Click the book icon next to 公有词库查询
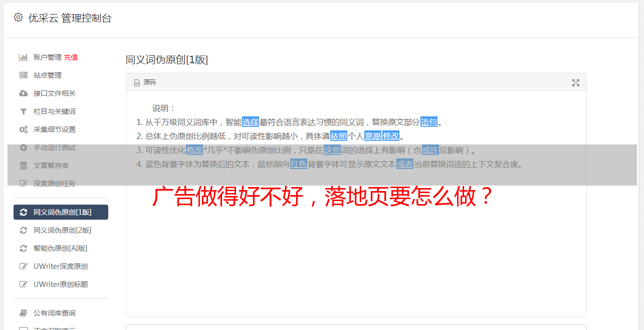The height and width of the screenshot is (330, 644). pos(23,313)
